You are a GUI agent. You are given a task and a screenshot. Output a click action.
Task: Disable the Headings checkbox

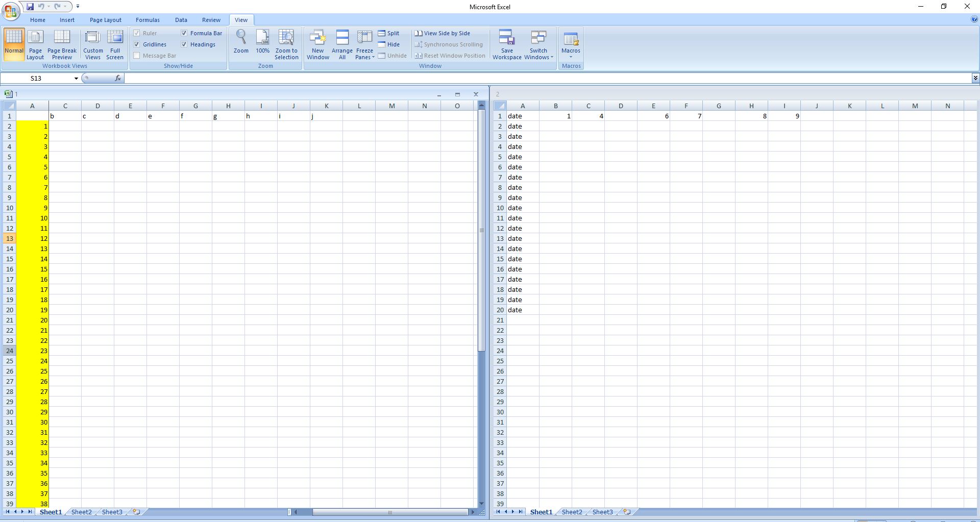[x=184, y=44]
